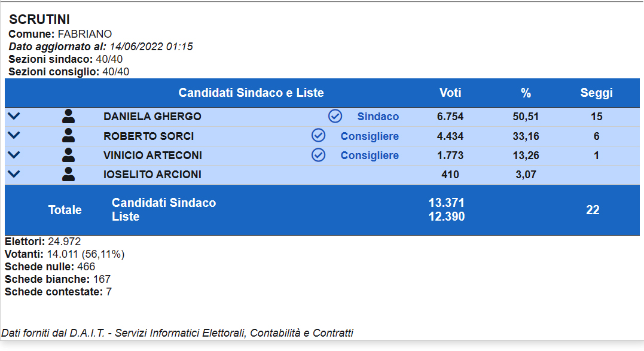Click the person icon beside Daniela Ghergo
This screenshot has height=351, width=644.
tap(69, 117)
